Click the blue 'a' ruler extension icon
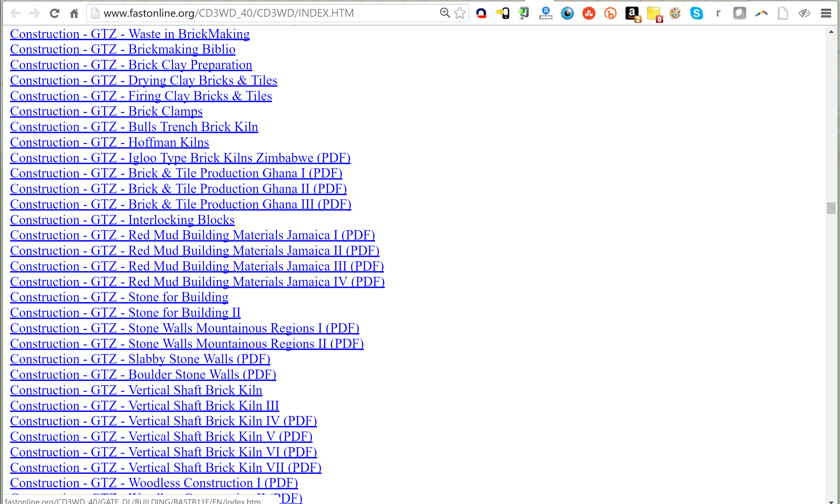840x504 pixels. pos(546,13)
